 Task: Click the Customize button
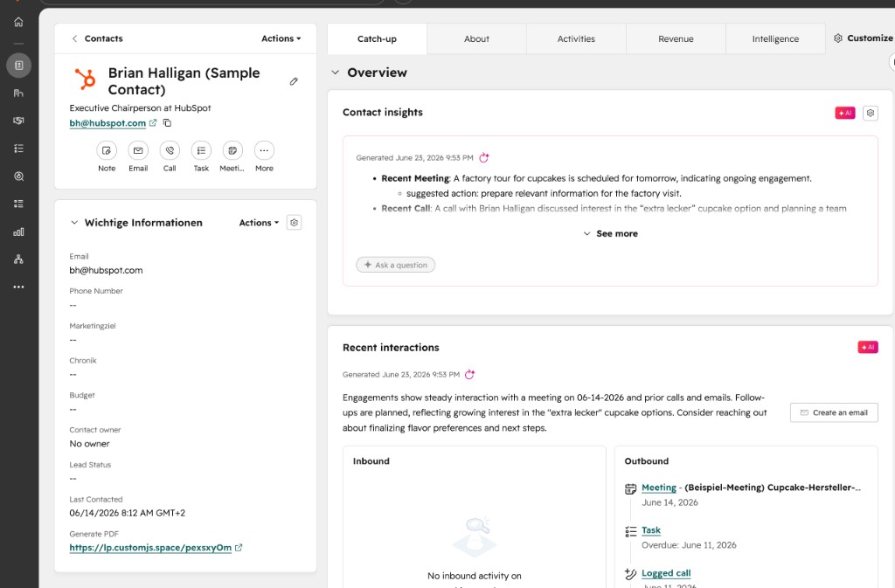pos(863,38)
